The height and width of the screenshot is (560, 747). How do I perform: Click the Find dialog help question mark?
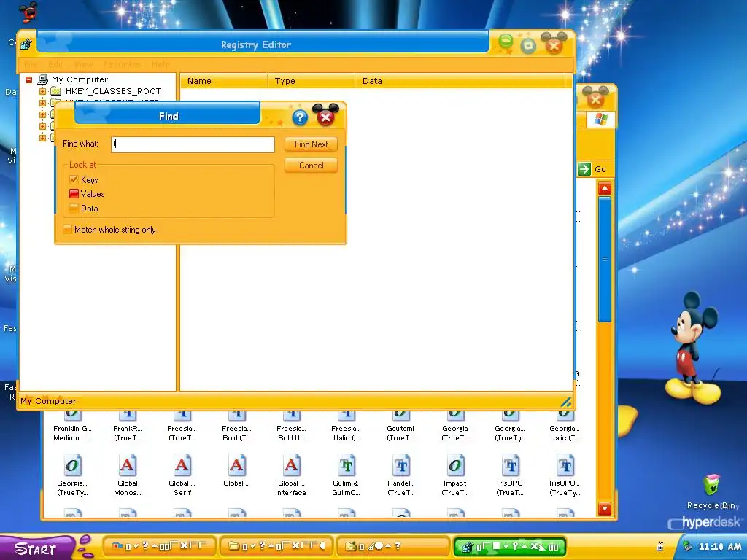(300, 117)
